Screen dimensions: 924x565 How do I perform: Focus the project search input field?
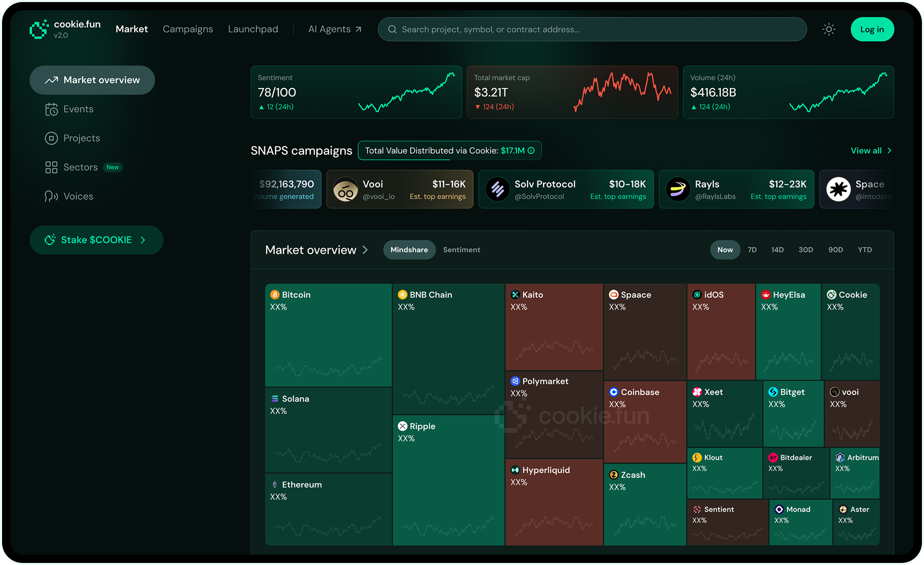pyautogui.click(x=592, y=29)
